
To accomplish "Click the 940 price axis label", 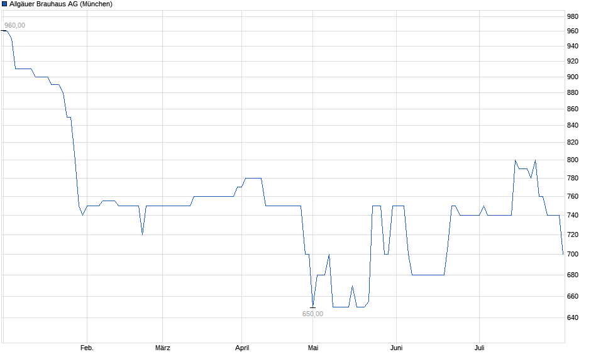I will click(573, 47).
